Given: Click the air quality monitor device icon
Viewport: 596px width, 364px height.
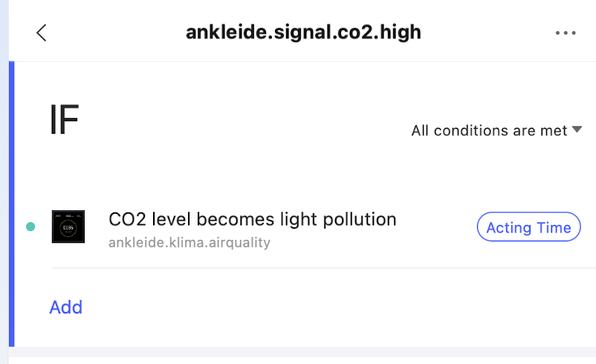Looking at the screenshot, I should point(68,227).
